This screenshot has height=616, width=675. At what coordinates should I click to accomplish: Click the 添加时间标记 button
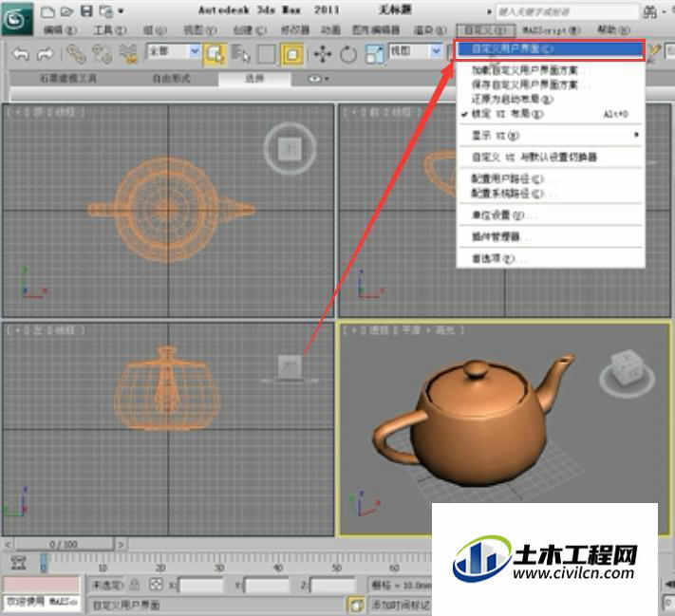[401, 605]
